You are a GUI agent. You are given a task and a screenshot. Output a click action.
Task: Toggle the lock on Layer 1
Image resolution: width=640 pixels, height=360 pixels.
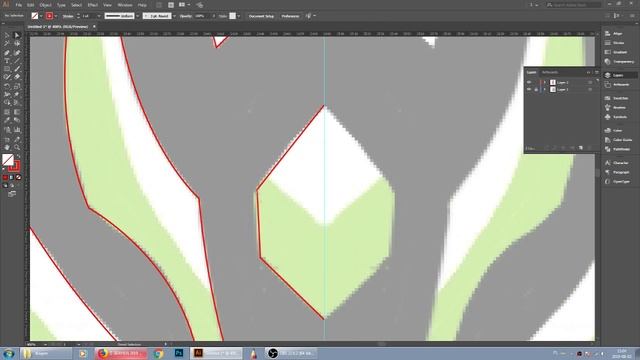536,89
